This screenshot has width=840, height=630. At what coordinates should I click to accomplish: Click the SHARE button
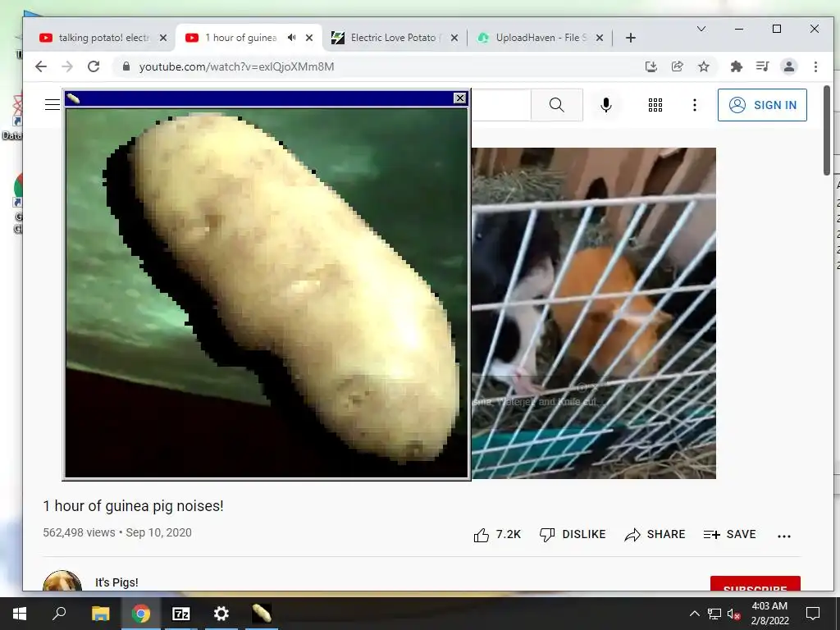coord(655,535)
